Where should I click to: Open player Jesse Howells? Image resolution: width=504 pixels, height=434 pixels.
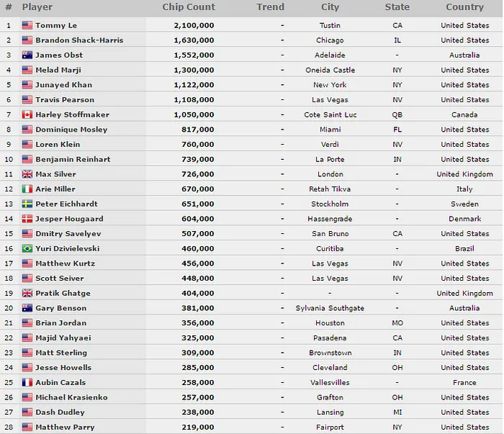tap(63, 368)
